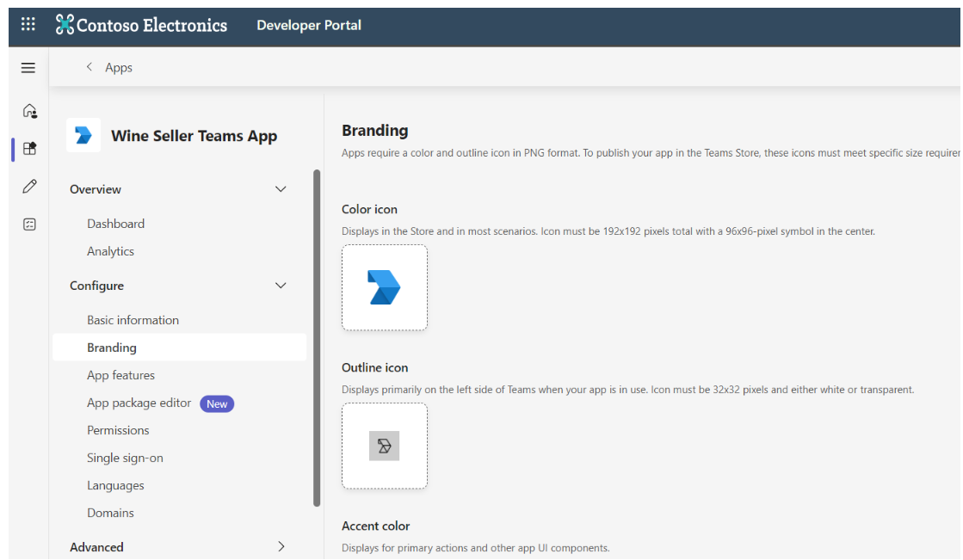
Task: Open Basic information settings
Action: 133,320
